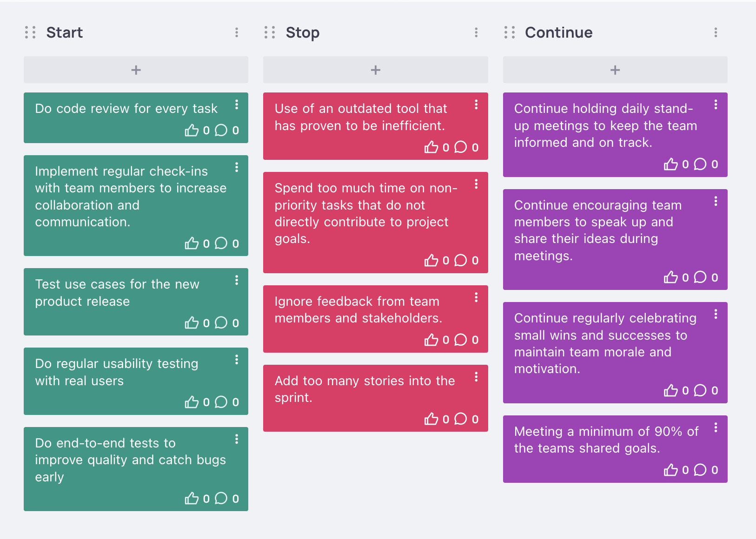Like the 'Add too many stories into the sprint' card
Image resolution: width=756 pixels, height=539 pixels.
(x=432, y=419)
